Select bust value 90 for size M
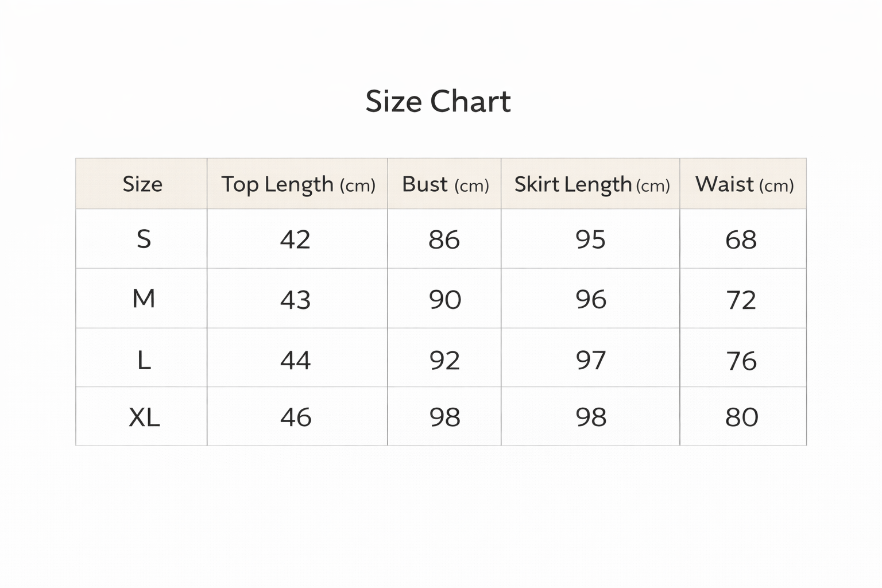 (444, 300)
